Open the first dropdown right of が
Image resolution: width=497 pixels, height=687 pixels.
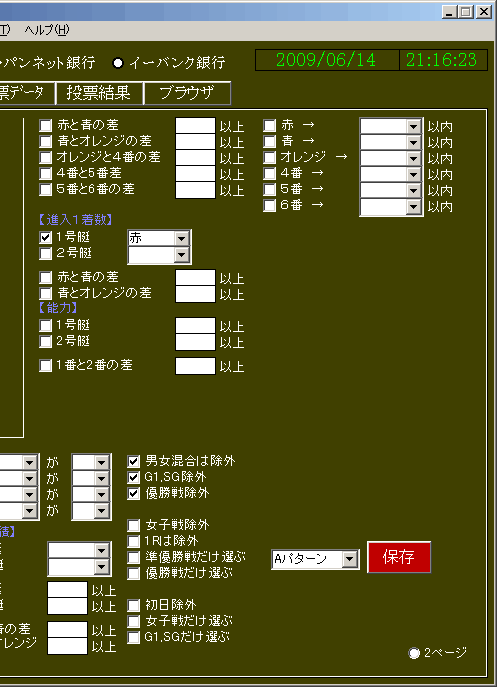pyautogui.click(x=101, y=463)
